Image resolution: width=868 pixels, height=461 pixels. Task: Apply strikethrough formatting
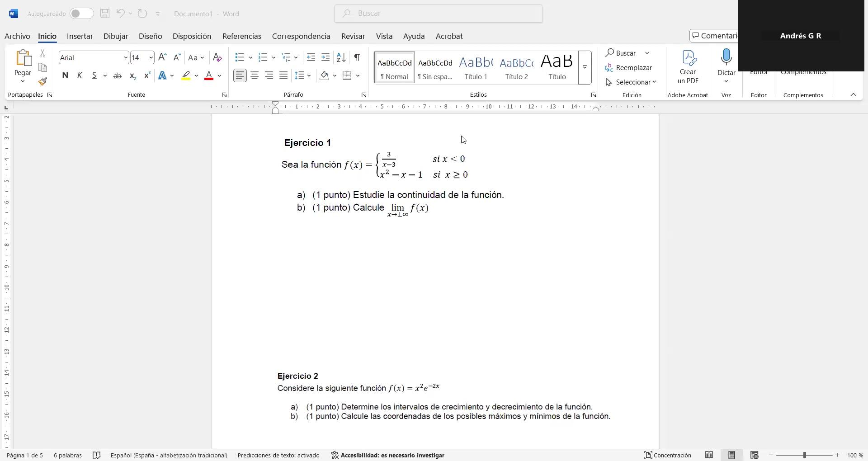(118, 75)
